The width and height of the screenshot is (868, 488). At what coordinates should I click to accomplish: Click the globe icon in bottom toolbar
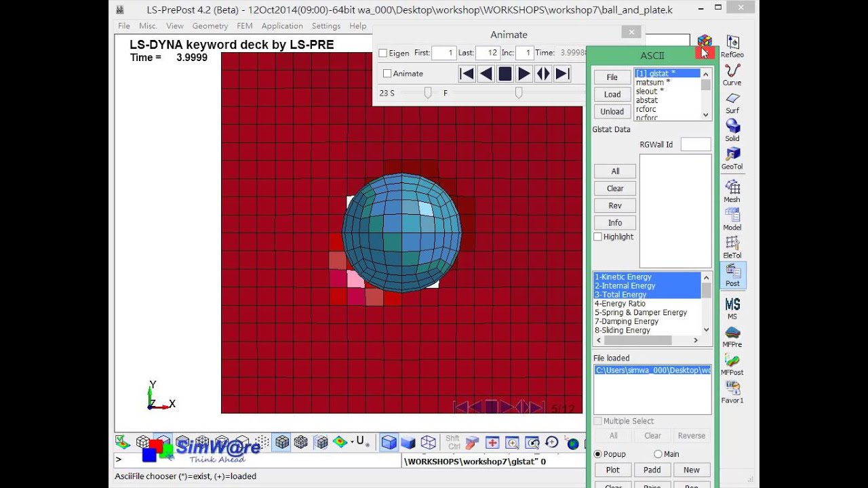pos(572,443)
